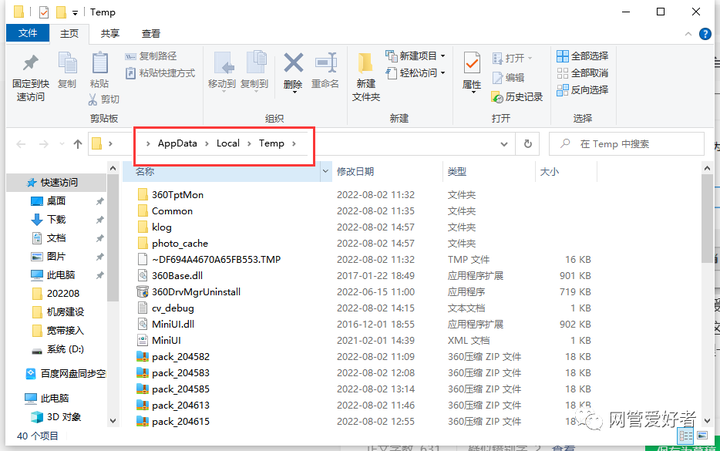Switch to details view icon
This screenshot has width=720, height=451.
685,435
